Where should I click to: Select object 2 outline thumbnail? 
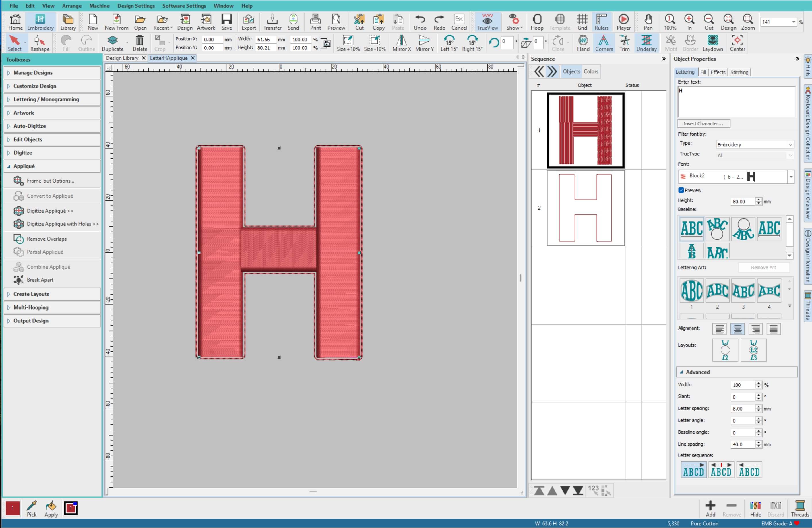[x=586, y=208]
